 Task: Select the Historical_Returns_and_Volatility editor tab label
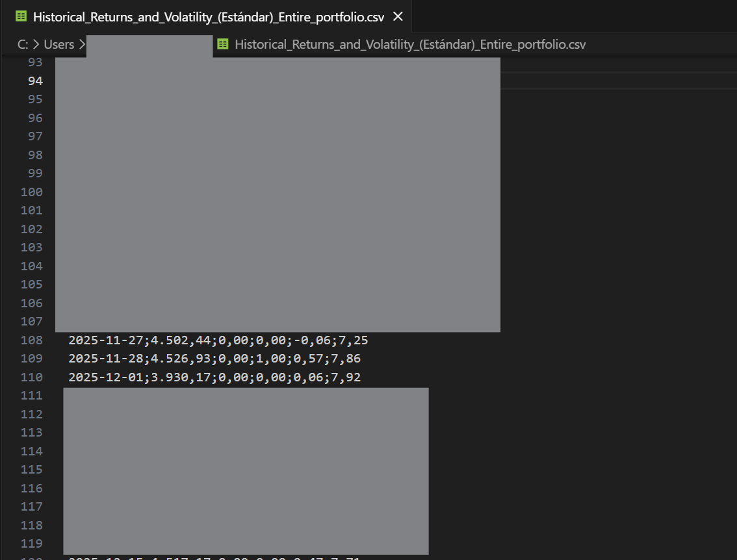[x=208, y=17]
